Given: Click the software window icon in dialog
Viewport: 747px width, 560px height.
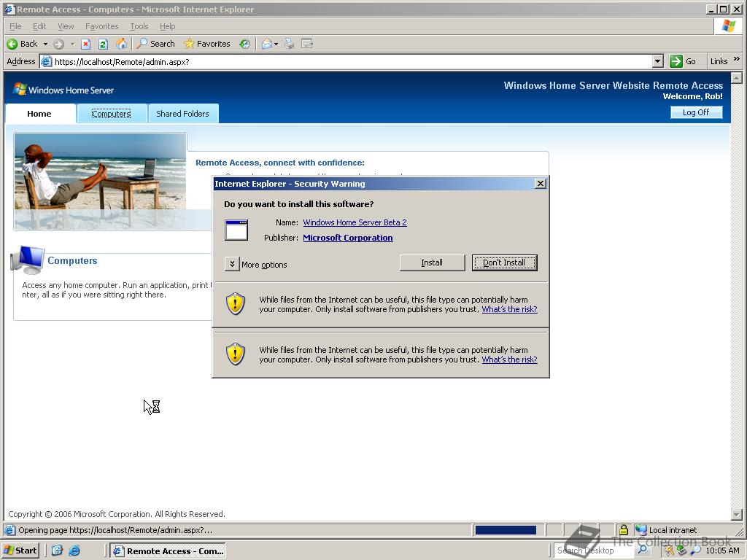Looking at the screenshot, I should [x=236, y=230].
